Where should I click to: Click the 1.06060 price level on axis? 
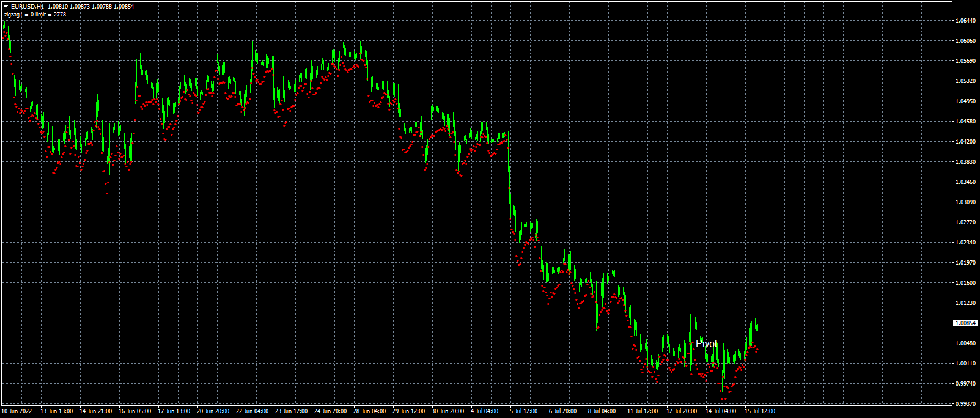click(965, 40)
